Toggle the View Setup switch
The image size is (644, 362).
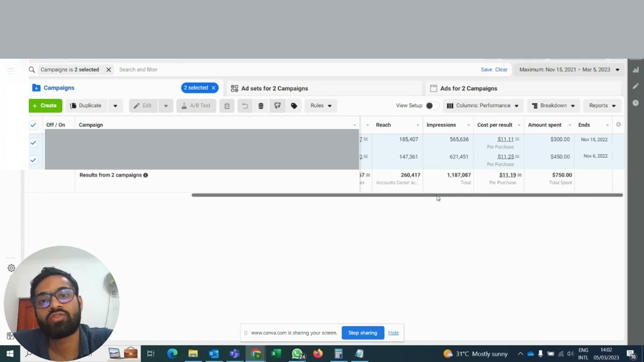click(x=432, y=106)
